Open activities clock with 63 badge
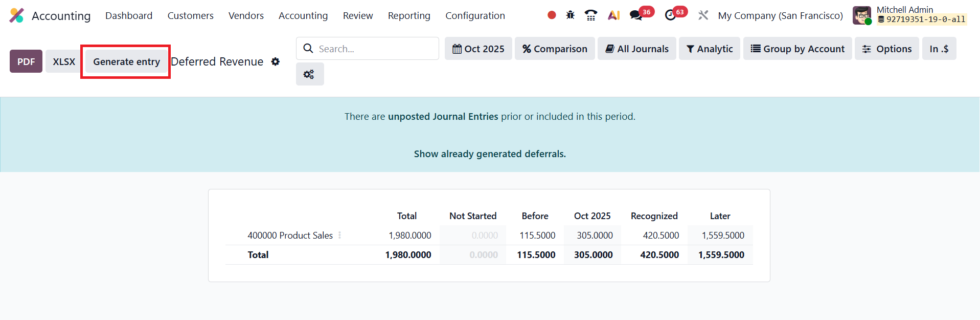 coord(671,15)
